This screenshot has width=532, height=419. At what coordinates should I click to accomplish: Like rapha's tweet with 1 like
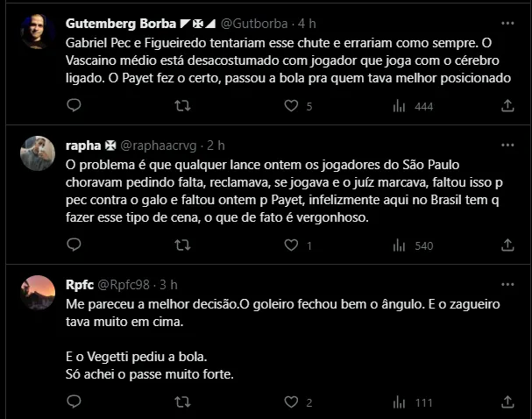tap(291, 245)
